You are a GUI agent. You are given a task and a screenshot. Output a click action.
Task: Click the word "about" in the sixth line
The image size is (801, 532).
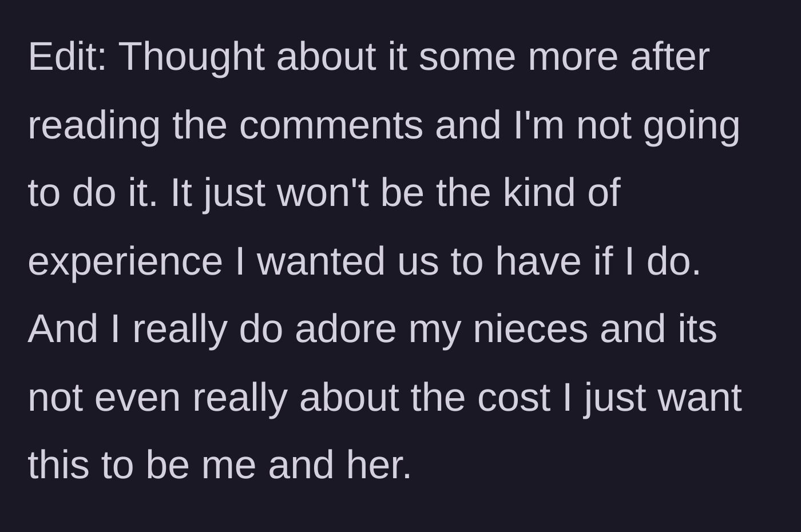point(349,397)
